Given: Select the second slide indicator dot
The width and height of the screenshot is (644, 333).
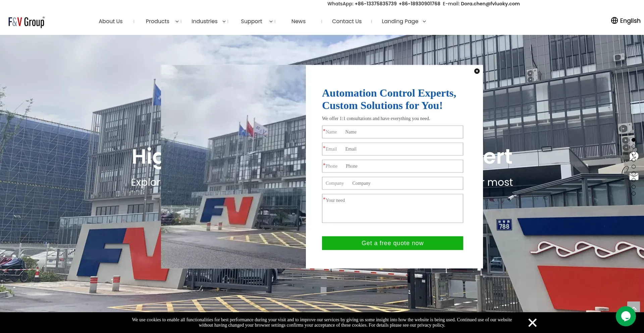Looking at the screenshot, I should tap(633, 147).
